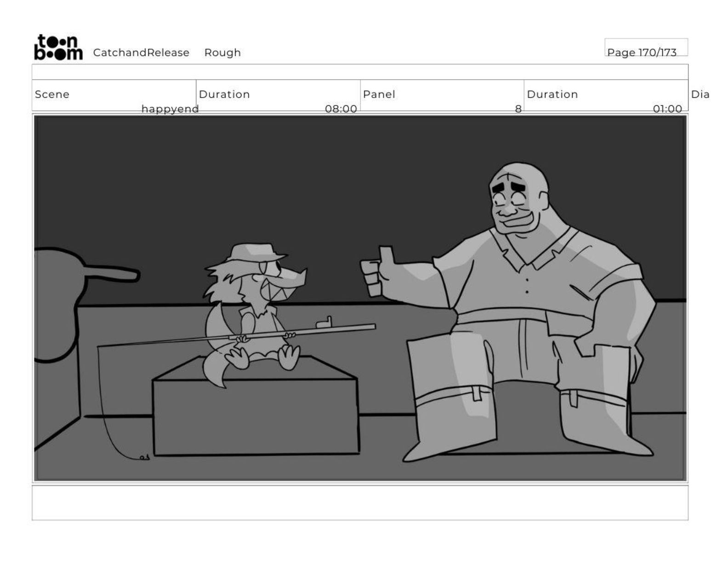Viewport: 728px width, 563px height.
Task: Click the 'Scene' column header
Action: point(52,94)
